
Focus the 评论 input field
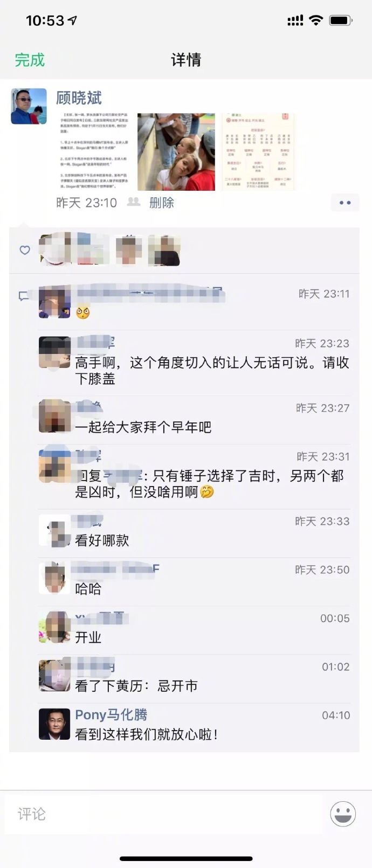[163, 814]
